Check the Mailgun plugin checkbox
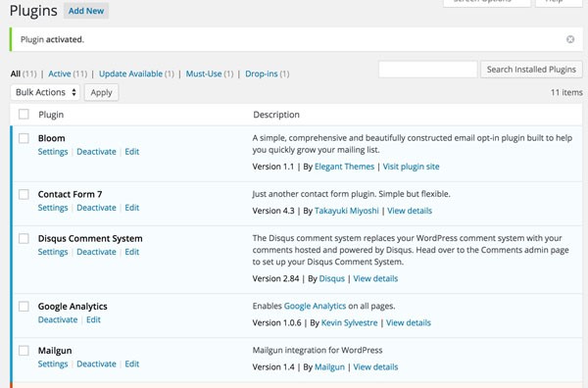 click(24, 351)
